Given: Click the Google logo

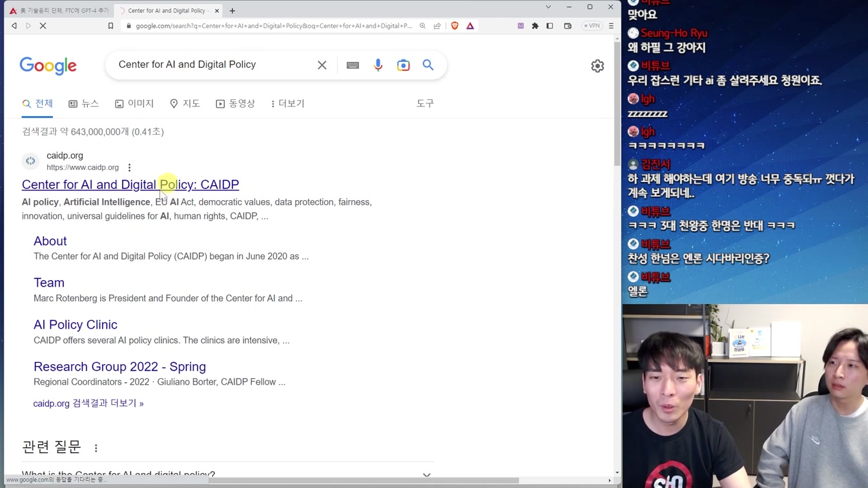Looking at the screenshot, I should click(48, 65).
